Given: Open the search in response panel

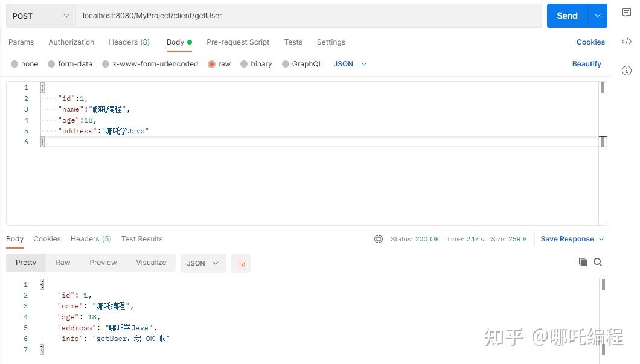Looking at the screenshot, I should tap(598, 262).
